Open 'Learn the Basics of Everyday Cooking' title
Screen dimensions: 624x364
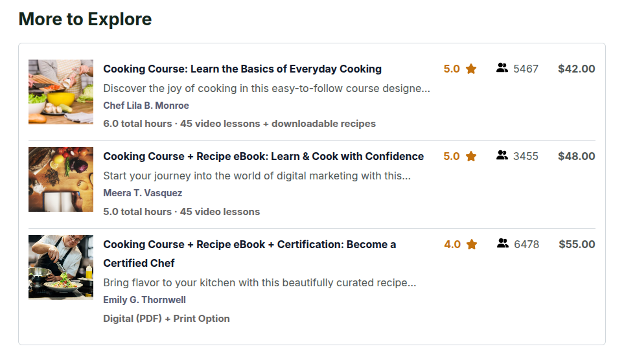242,69
